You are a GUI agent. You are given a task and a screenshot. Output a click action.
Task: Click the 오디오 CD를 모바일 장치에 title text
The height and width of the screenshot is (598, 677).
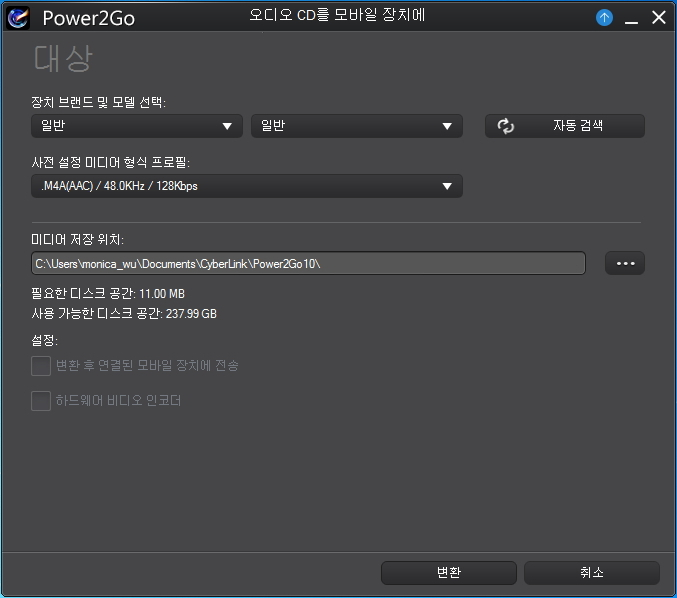[x=337, y=16]
